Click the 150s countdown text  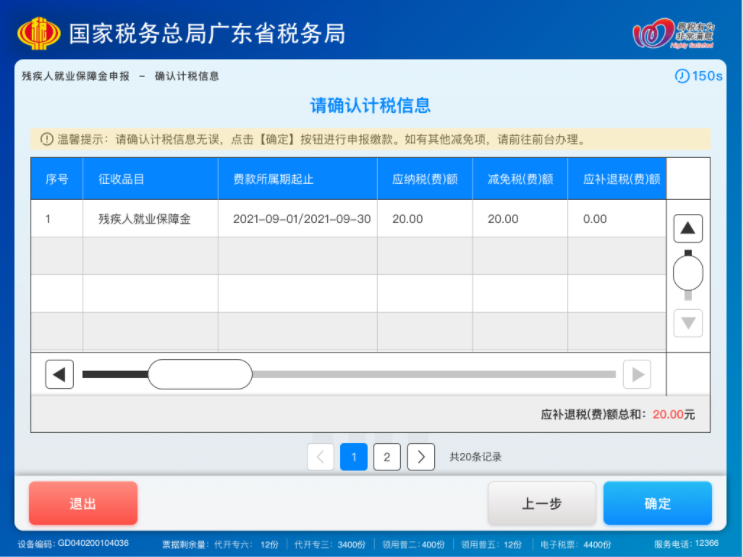pos(707,76)
